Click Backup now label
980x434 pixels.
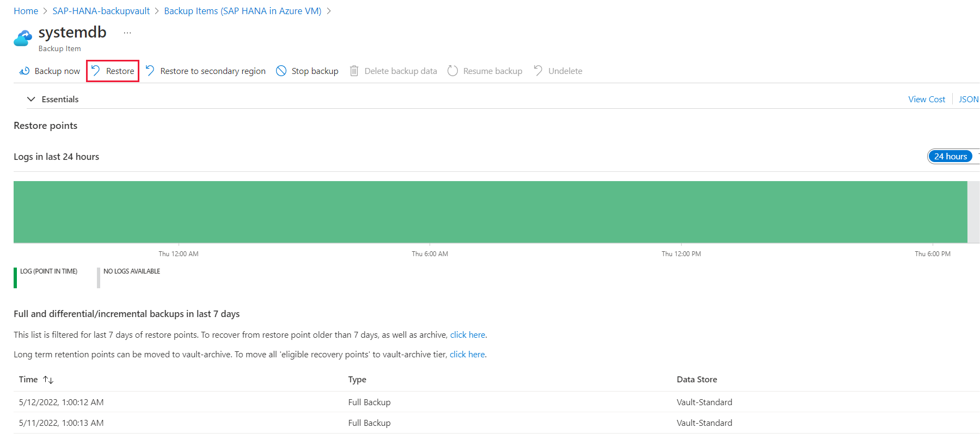point(57,71)
